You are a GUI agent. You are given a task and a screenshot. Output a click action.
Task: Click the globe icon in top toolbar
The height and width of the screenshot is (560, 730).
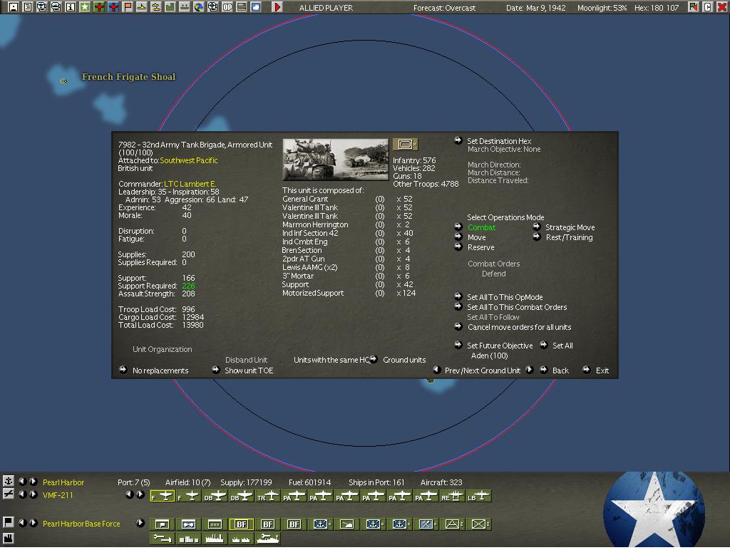click(199, 7)
